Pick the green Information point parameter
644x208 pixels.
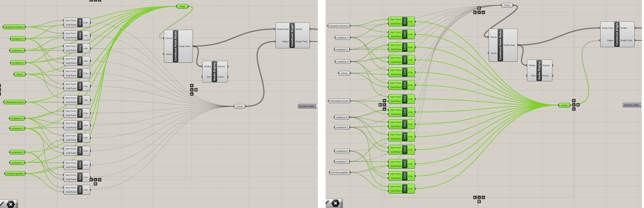coord(14,102)
